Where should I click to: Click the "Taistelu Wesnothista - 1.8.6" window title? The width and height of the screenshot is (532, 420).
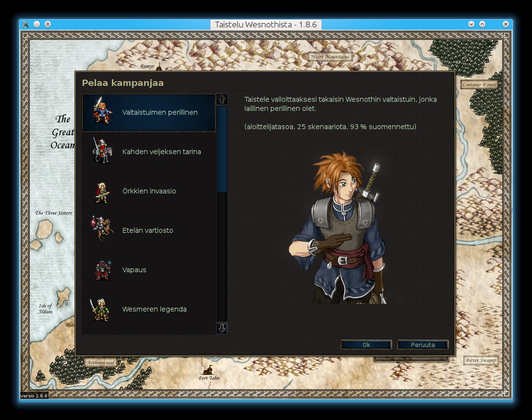[x=266, y=24]
